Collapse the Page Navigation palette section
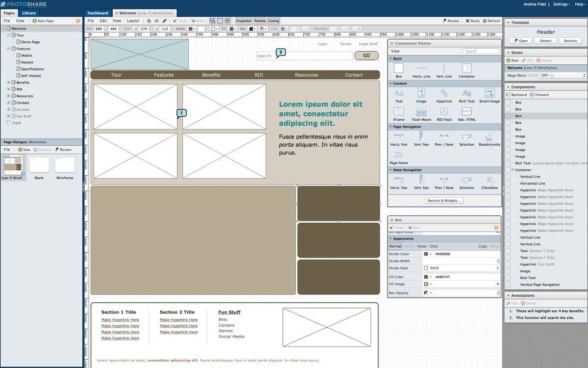The width and height of the screenshot is (588, 368). pos(391,127)
